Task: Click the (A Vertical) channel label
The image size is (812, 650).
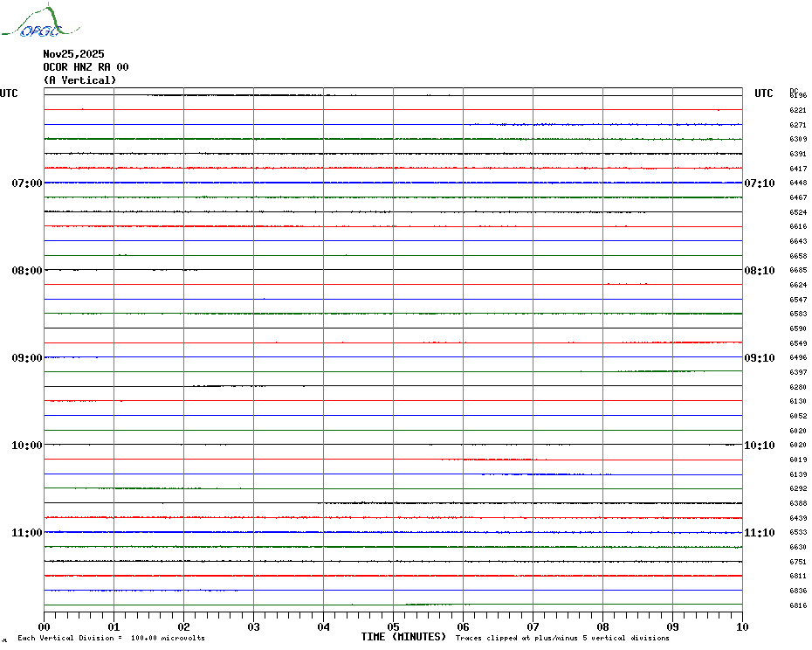Action: pos(79,80)
